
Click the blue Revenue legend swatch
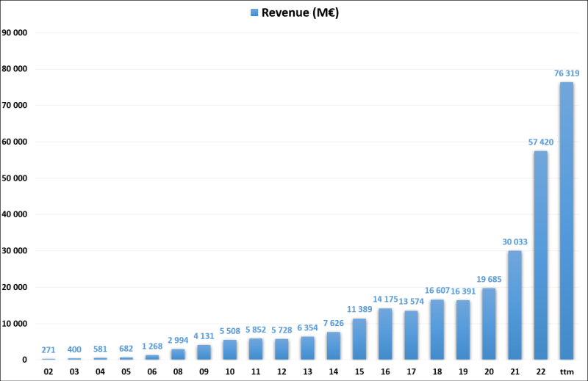pyautogui.click(x=254, y=12)
